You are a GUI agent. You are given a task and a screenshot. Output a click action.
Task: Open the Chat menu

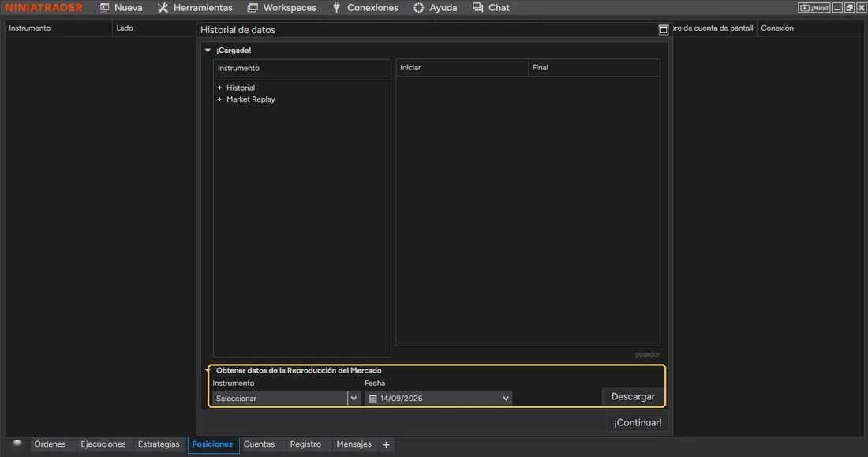491,8
